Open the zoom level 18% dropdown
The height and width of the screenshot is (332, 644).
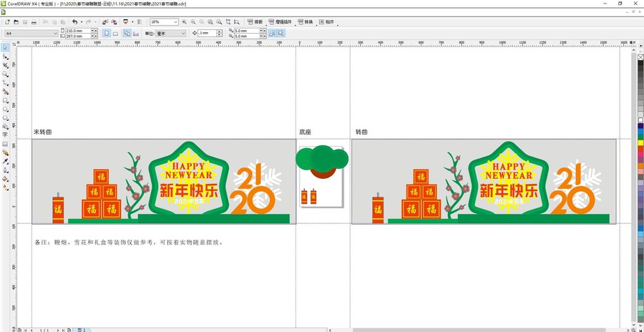176,21
